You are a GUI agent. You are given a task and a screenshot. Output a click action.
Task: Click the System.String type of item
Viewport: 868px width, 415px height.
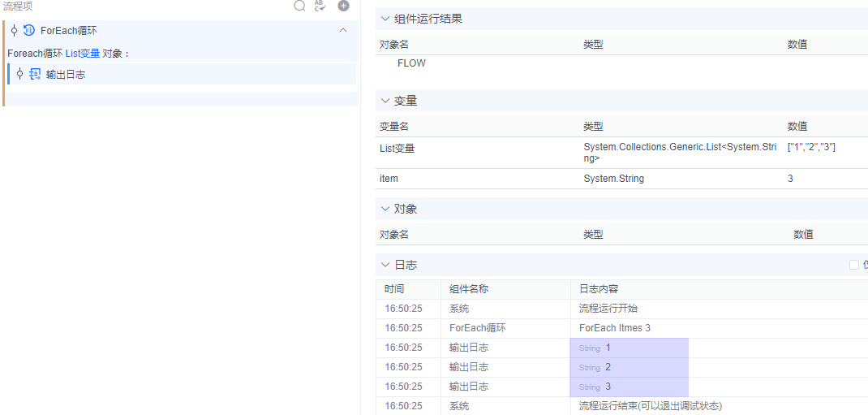[x=614, y=179]
